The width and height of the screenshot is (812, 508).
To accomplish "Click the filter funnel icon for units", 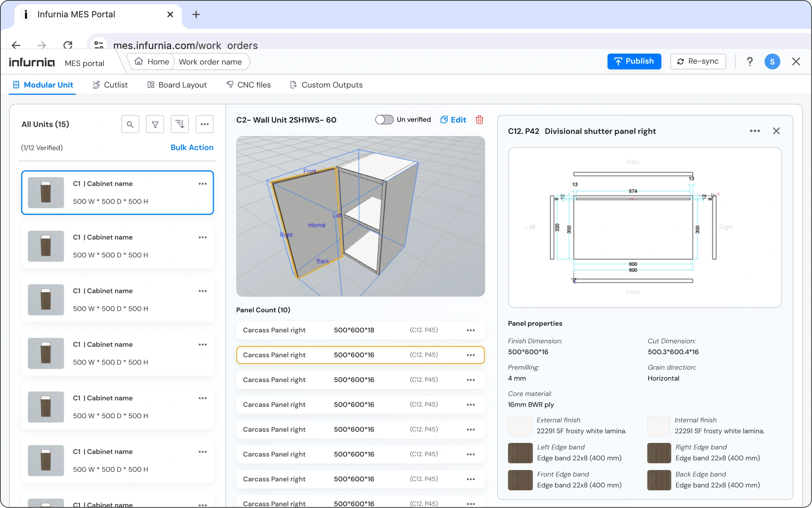I will pos(155,124).
